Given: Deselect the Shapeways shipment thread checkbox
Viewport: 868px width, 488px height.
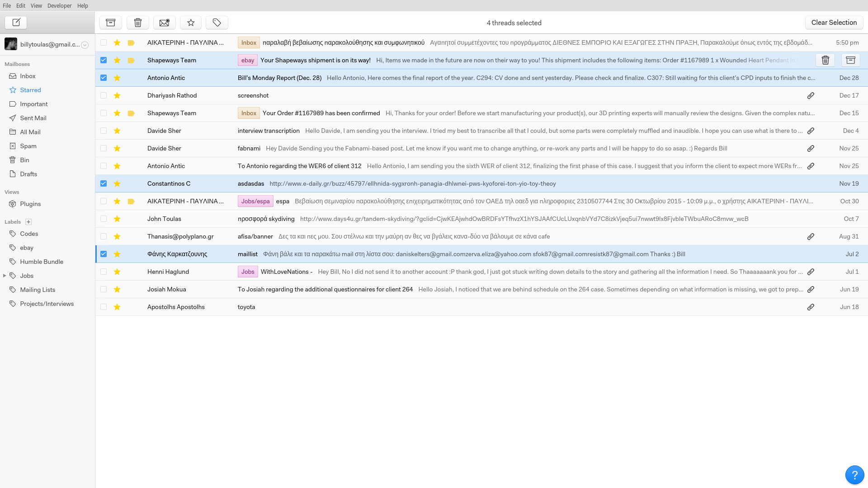Looking at the screenshot, I should pyautogui.click(x=104, y=60).
